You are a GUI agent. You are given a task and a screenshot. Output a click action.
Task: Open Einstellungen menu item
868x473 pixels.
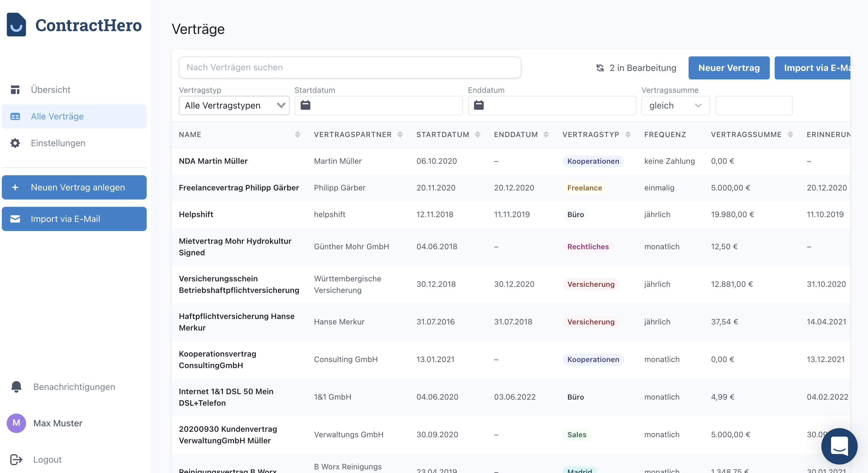click(x=58, y=143)
